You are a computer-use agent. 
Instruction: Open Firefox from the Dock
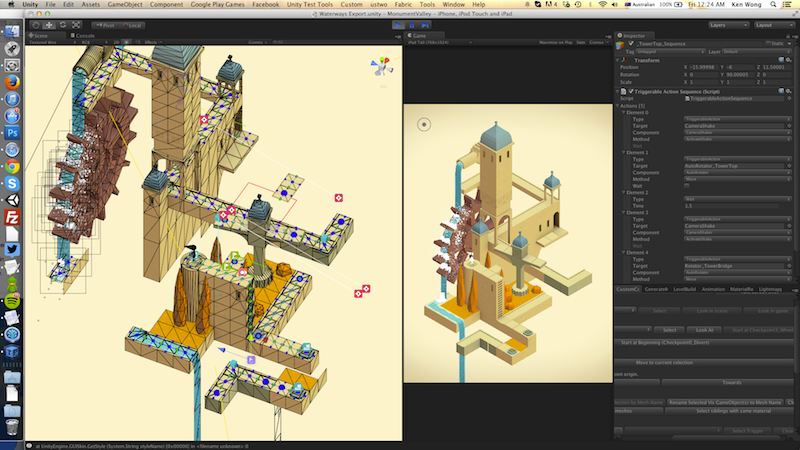12,82
